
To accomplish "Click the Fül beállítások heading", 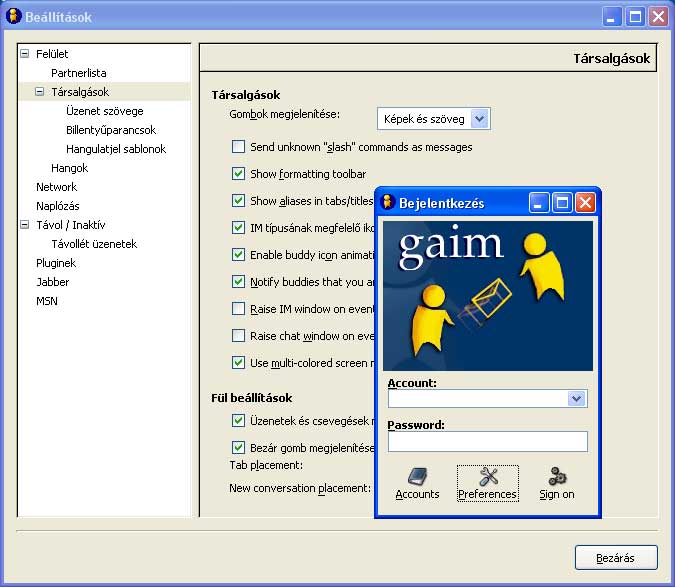I will (x=251, y=398).
